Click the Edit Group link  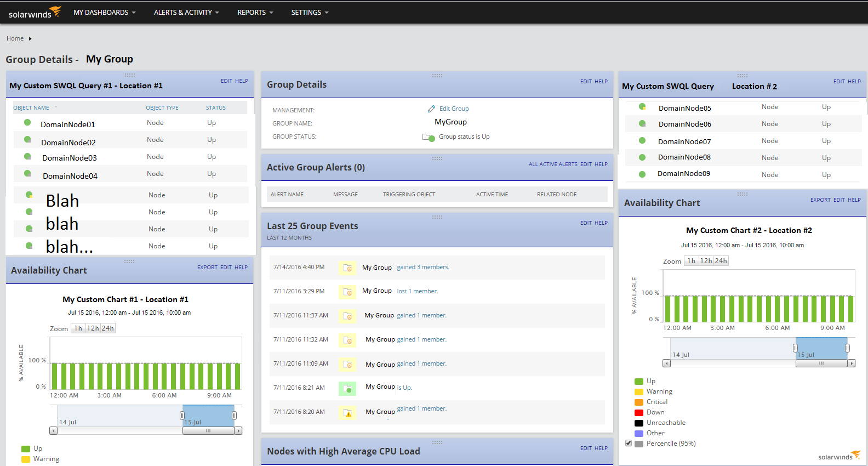(x=454, y=109)
